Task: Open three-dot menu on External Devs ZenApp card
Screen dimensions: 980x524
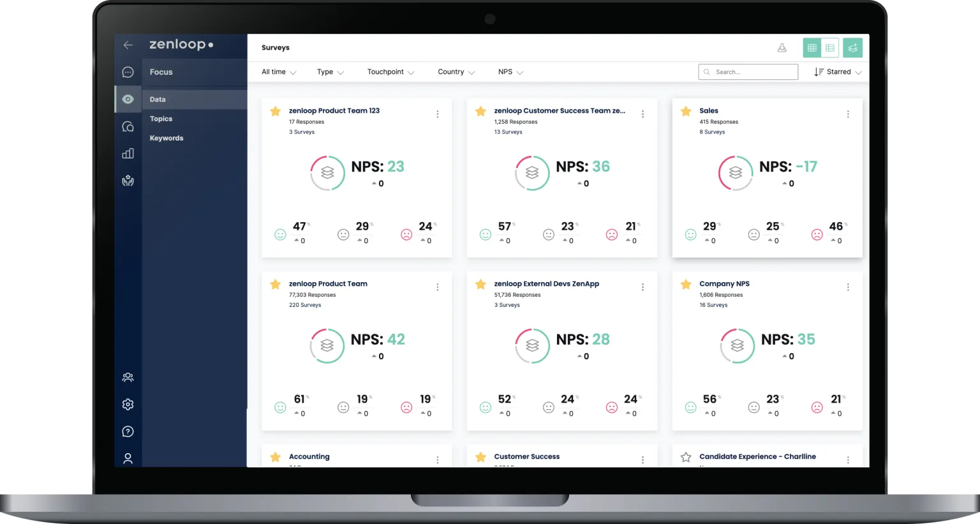Action: point(642,287)
